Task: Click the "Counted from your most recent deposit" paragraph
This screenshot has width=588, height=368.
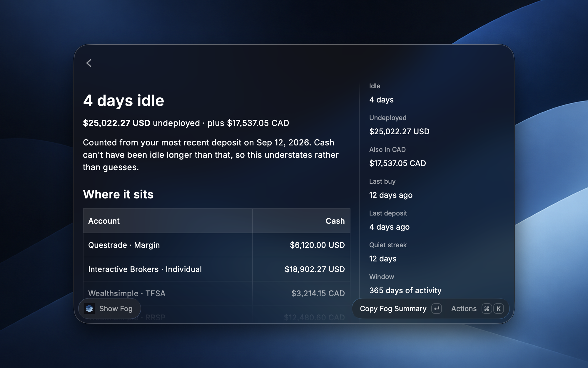Action: click(x=211, y=155)
